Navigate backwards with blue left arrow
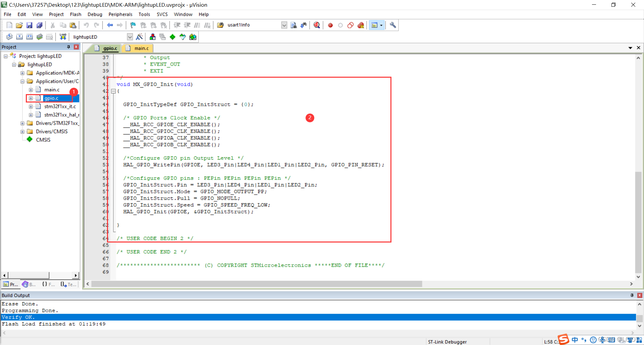This screenshot has width=644, height=345. [x=110, y=25]
